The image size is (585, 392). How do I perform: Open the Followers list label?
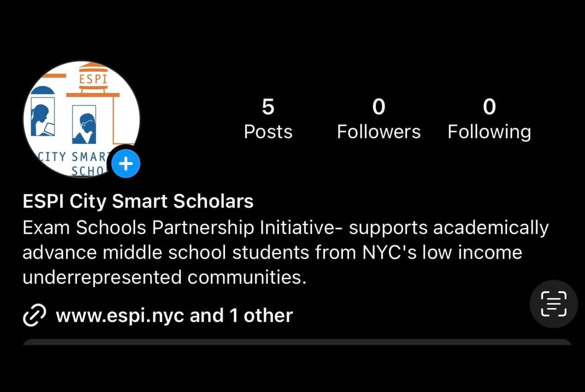tap(379, 132)
